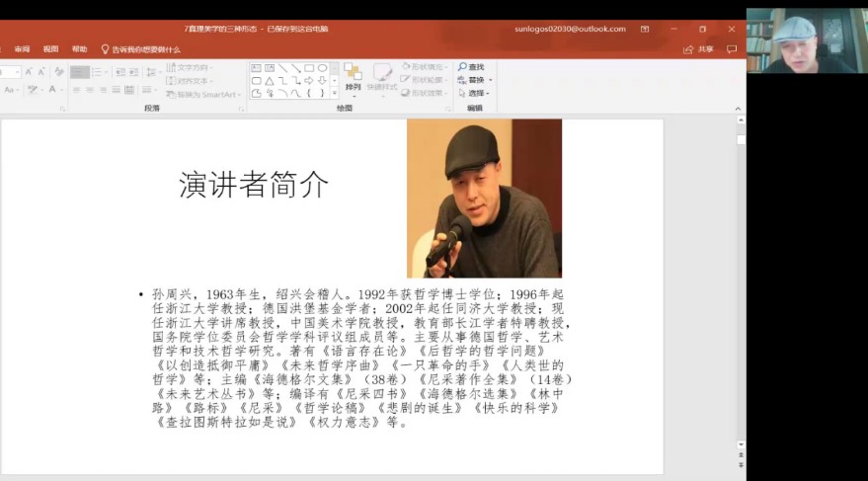Toggle center text alignment
The width and height of the screenshot is (868, 481).
[x=90, y=90]
